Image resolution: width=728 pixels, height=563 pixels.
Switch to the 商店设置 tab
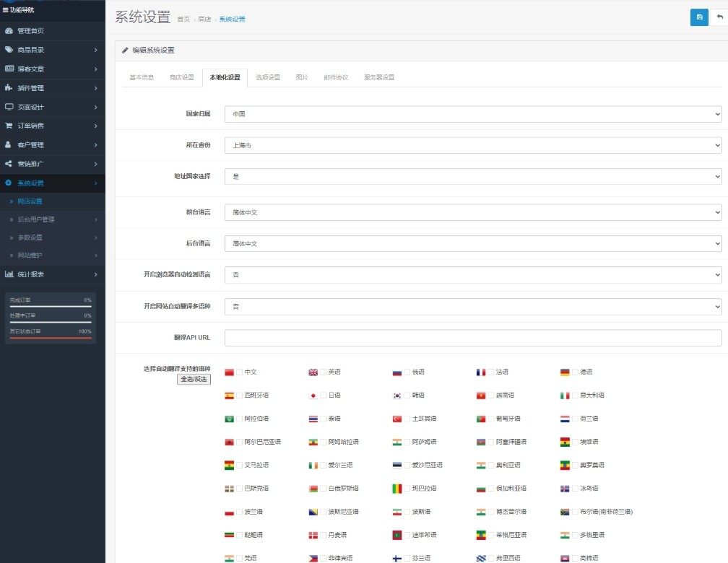click(x=181, y=77)
